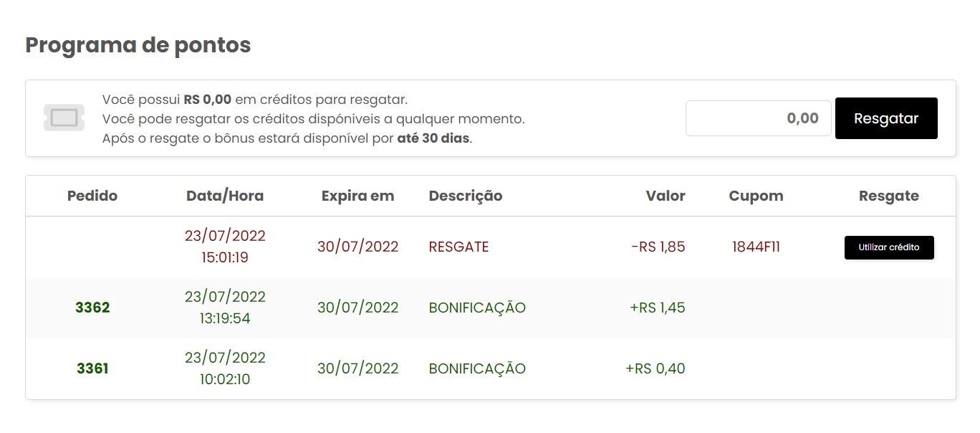Click the RESGATE description entry

click(458, 247)
